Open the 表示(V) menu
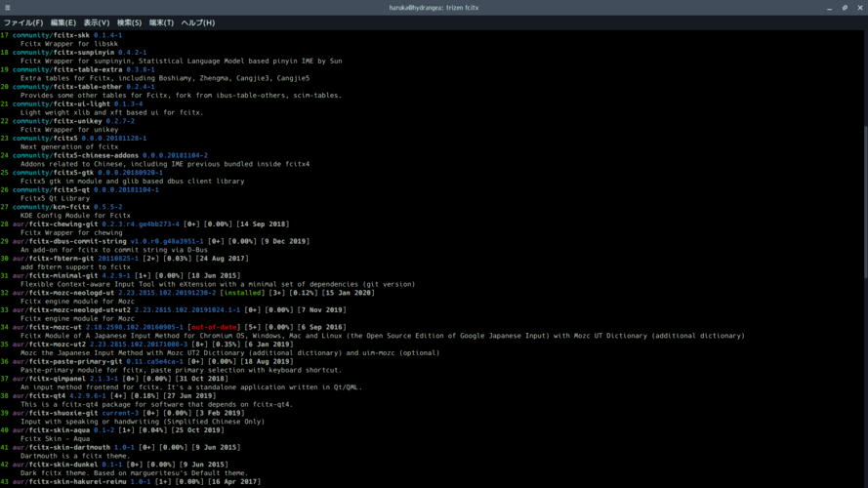 tap(97, 22)
